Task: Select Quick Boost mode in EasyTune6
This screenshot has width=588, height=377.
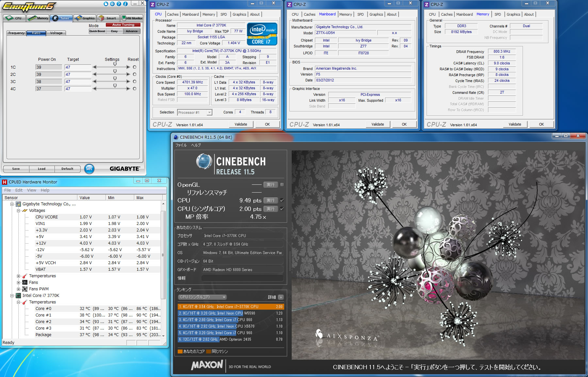Action: pos(97,31)
